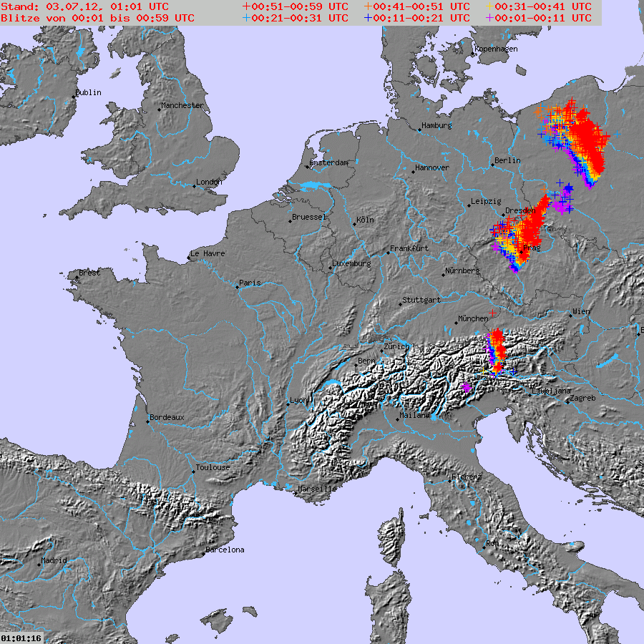
Task: Select the Barcelona city label
Action: [x=225, y=550]
